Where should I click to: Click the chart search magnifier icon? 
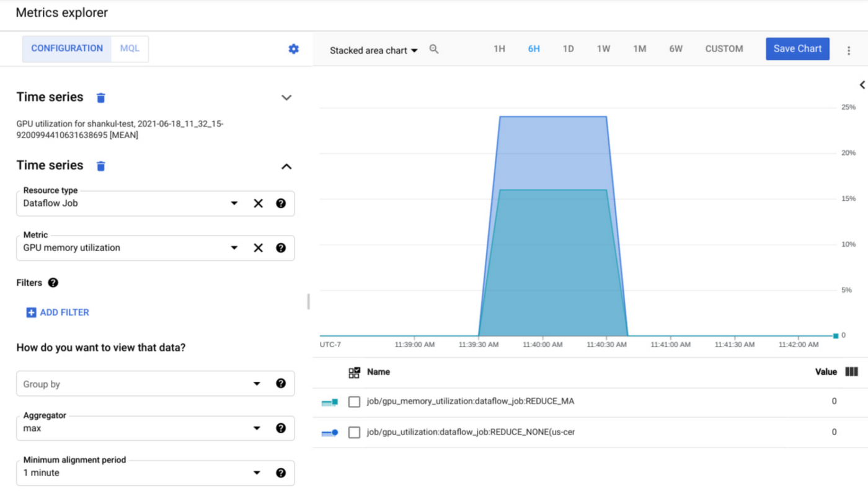pyautogui.click(x=434, y=49)
